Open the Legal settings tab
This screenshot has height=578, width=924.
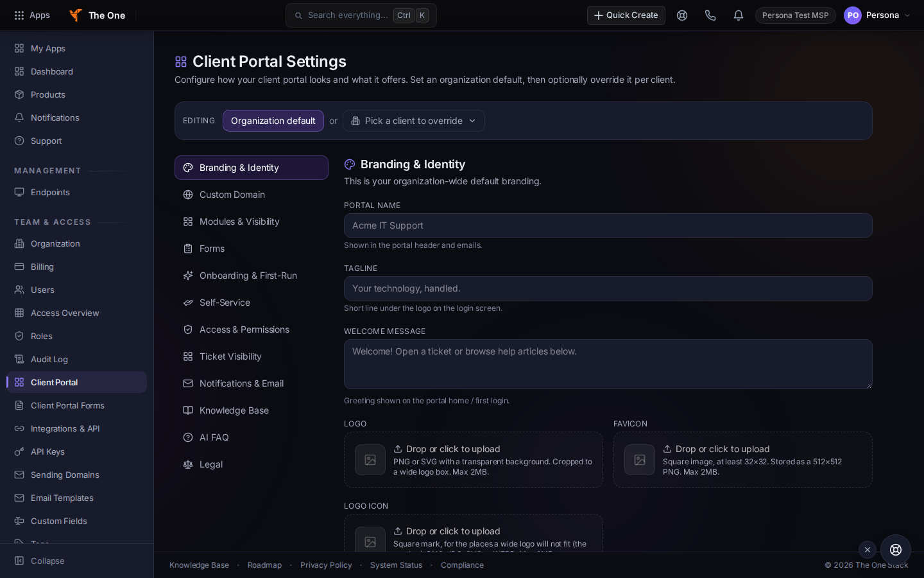pos(252,464)
